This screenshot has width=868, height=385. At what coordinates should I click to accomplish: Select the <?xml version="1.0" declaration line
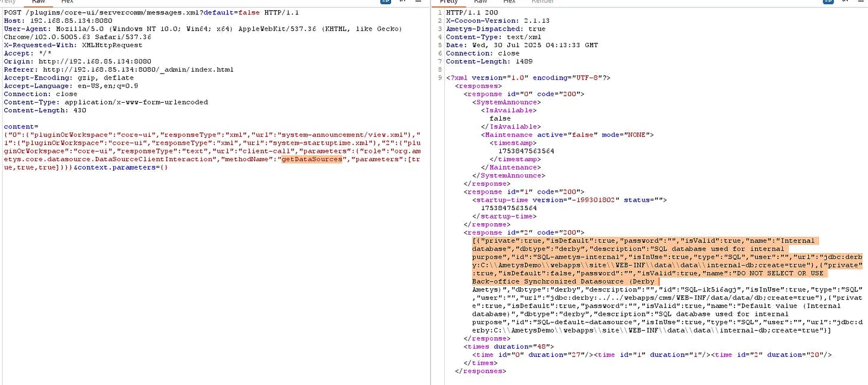pyautogui.click(x=528, y=78)
